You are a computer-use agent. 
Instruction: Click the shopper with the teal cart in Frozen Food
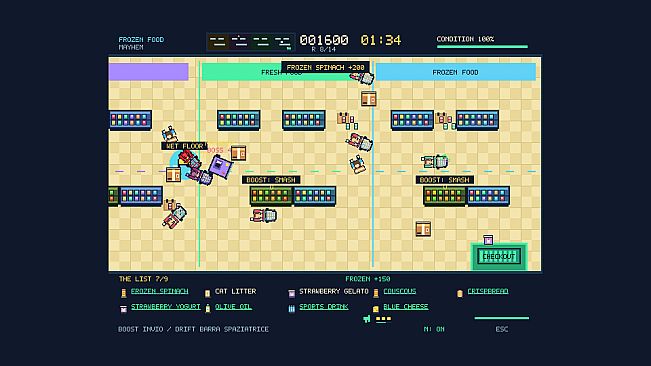(x=435, y=161)
